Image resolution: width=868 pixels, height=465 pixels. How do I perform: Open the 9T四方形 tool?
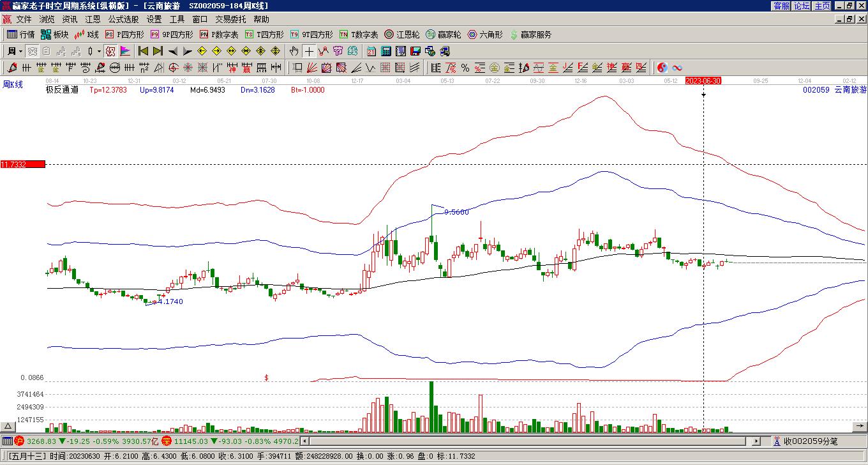[x=311, y=34]
